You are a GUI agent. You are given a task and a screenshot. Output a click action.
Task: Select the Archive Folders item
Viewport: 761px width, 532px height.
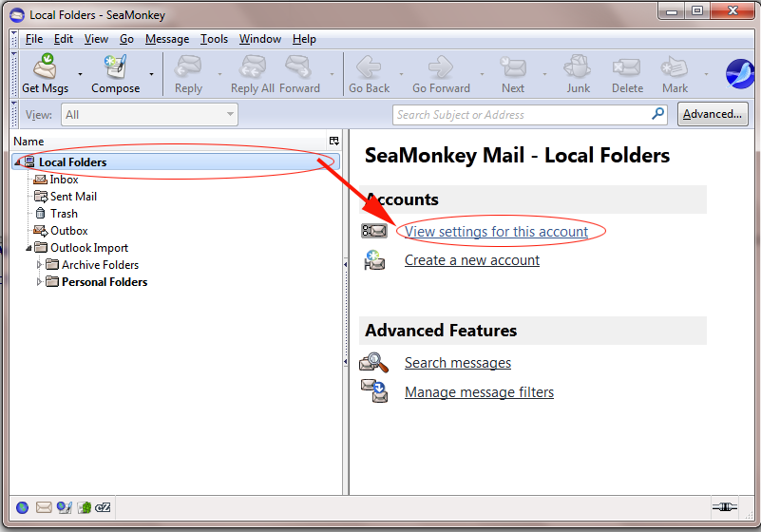point(100,265)
